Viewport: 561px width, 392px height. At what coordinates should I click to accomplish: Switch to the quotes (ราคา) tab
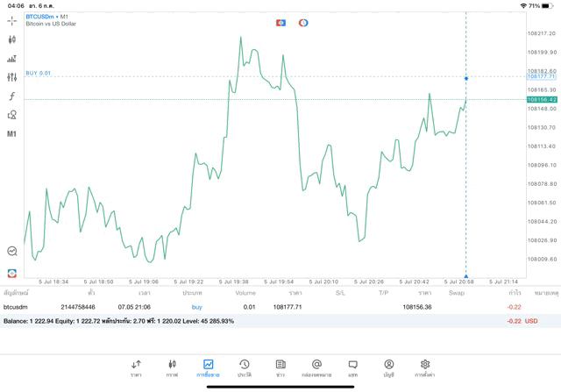coord(136,367)
